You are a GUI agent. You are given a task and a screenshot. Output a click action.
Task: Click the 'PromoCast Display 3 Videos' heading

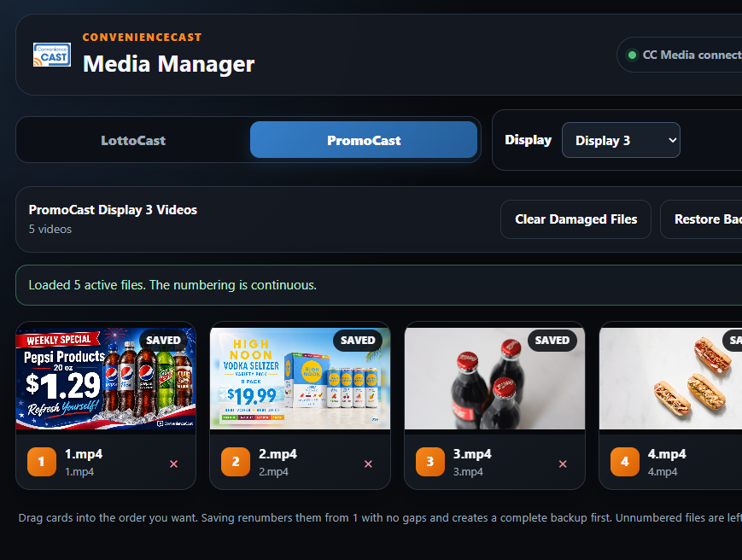pos(113,210)
